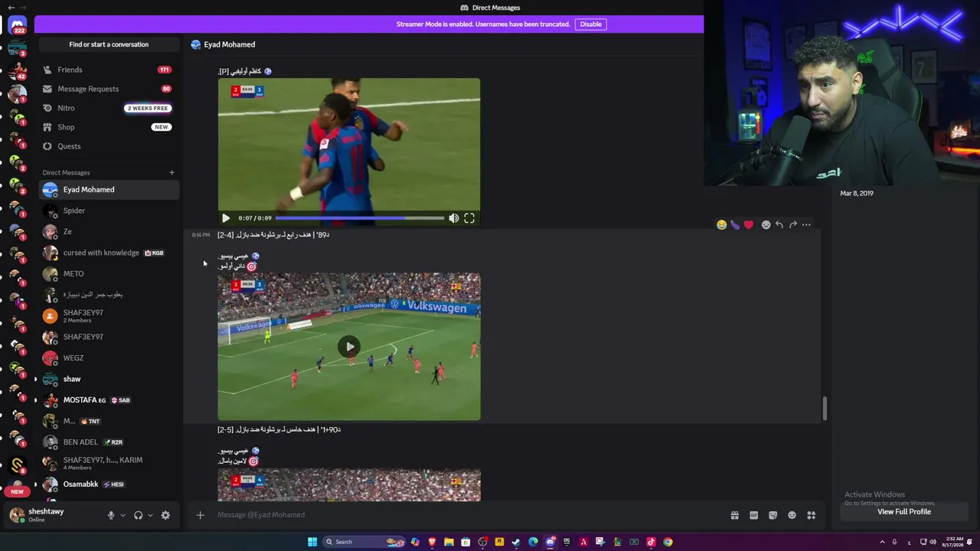Open the GIF picker
The height and width of the screenshot is (551, 980).
pos(754,515)
